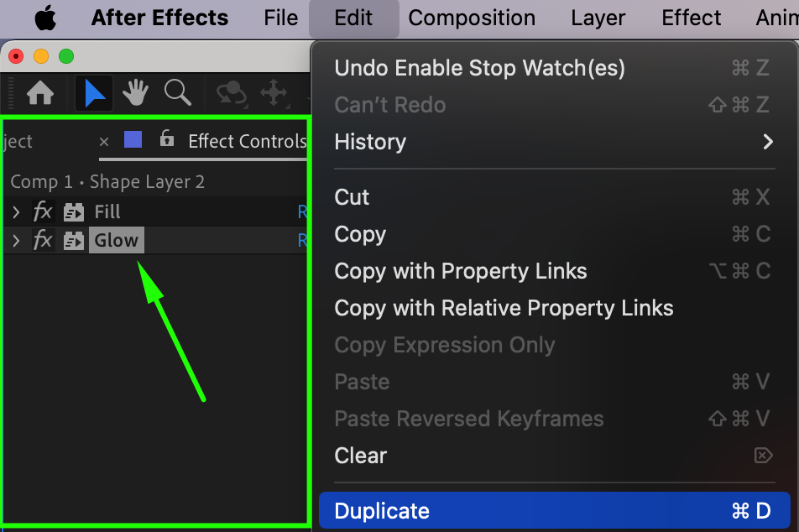Reset the Glow effect
The width and height of the screenshot is (799, 532).
[303, 240]
